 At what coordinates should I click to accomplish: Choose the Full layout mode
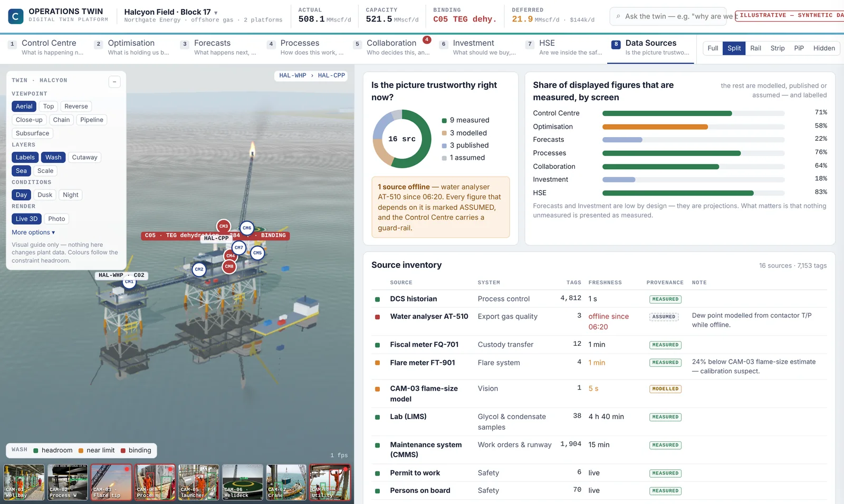coord(713,48)
